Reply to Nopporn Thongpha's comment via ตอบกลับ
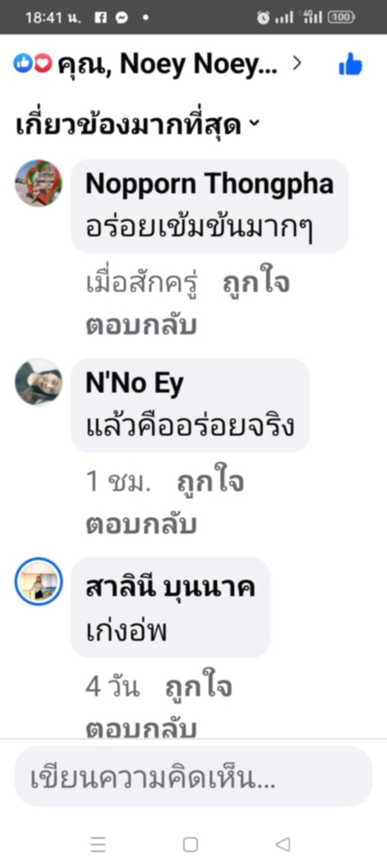Screen dimensions: 387x868 [141, 326]
